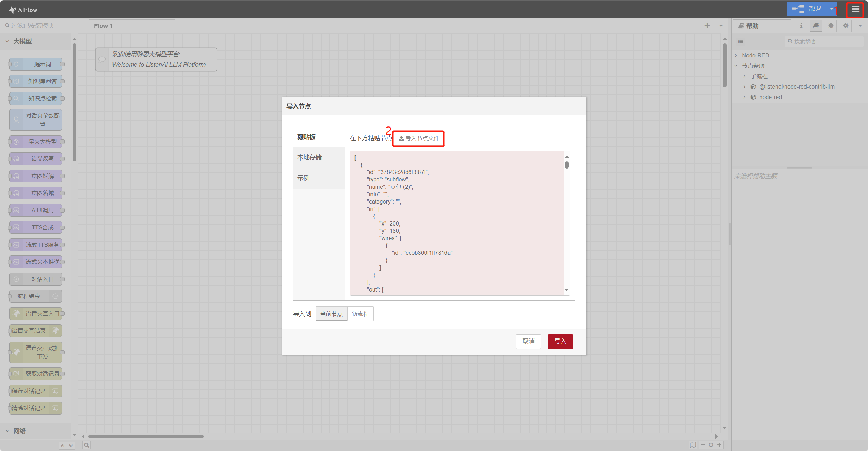
Task: Click the 导入节点文件 upload button
Action: pos(419,138)
